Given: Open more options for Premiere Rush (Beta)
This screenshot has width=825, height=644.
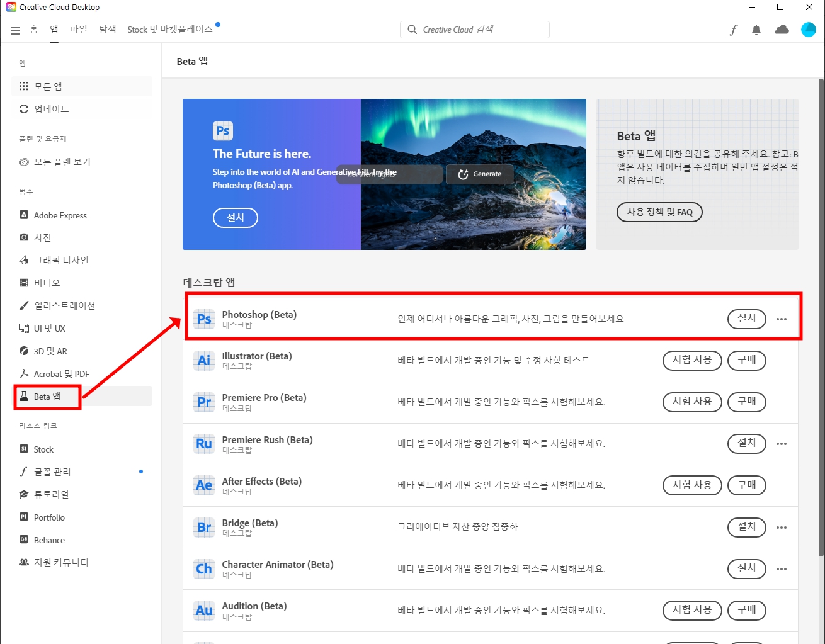Looking at the screenshot, I should (782, 444).
